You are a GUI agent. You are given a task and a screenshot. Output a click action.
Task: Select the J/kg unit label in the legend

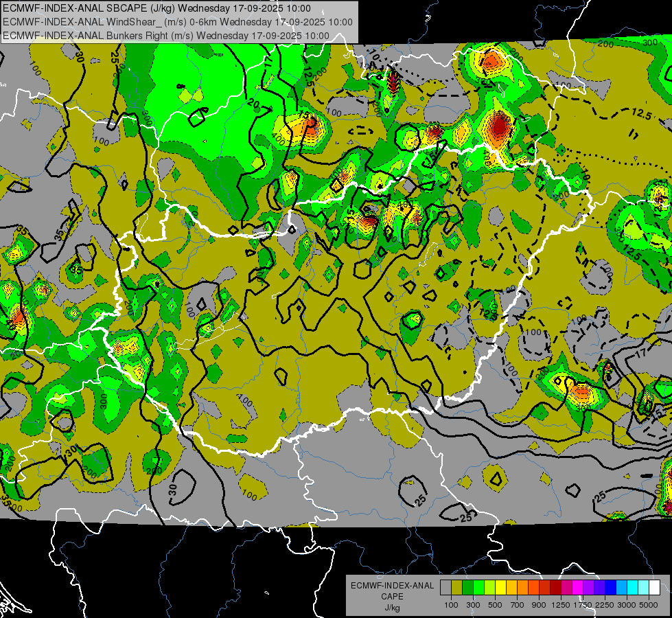pyautogui.click(x=392, y=608)
